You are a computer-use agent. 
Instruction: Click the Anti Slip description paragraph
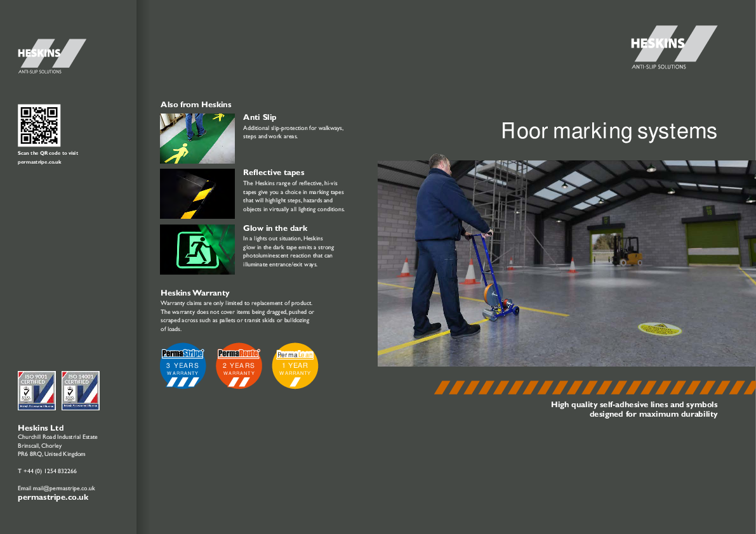[x=293, y=132]
